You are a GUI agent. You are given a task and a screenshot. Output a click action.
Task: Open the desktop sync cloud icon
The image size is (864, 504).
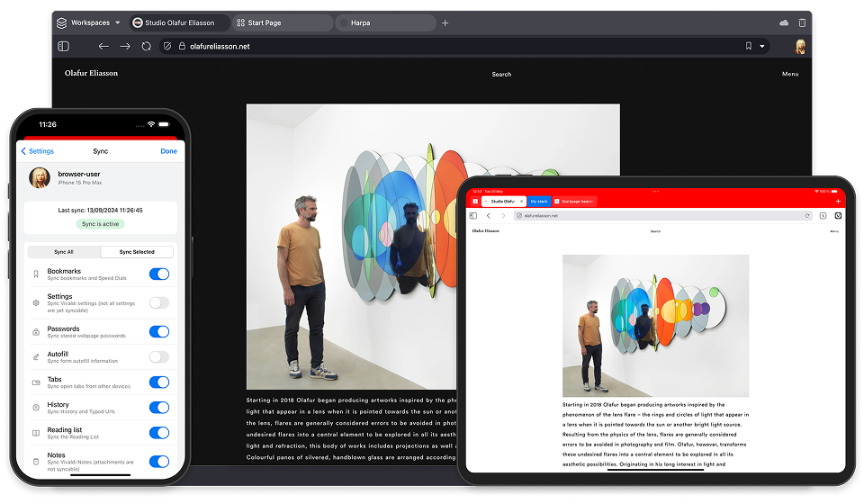(x=784, y=22)
